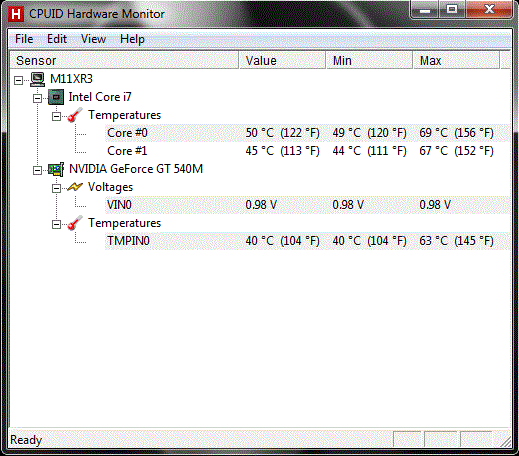Collapse the GPU Temperatures group toggle
This screenshot has width=519, height=456.
click(x=56, y=224)
